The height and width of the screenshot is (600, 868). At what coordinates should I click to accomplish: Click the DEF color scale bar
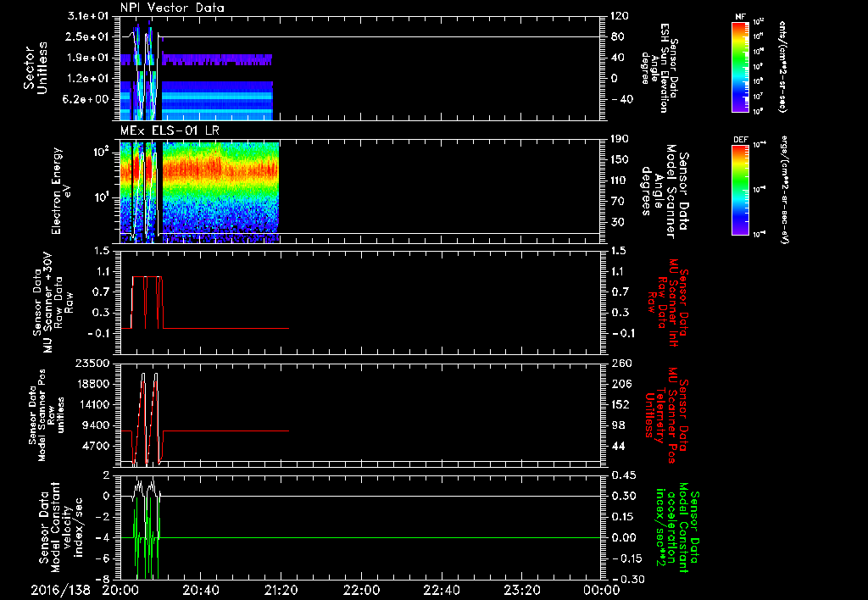(x=741, y=190)
